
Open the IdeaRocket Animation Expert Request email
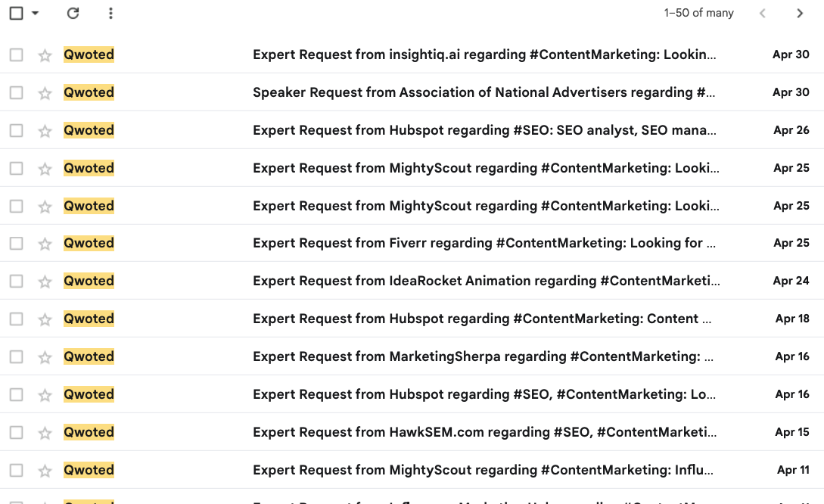[484, 281]
